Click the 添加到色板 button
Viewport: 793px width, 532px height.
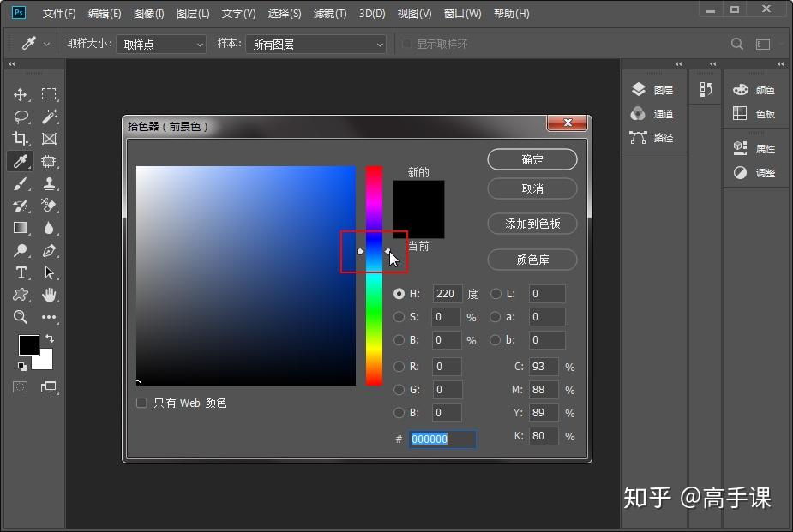(532, 224)
